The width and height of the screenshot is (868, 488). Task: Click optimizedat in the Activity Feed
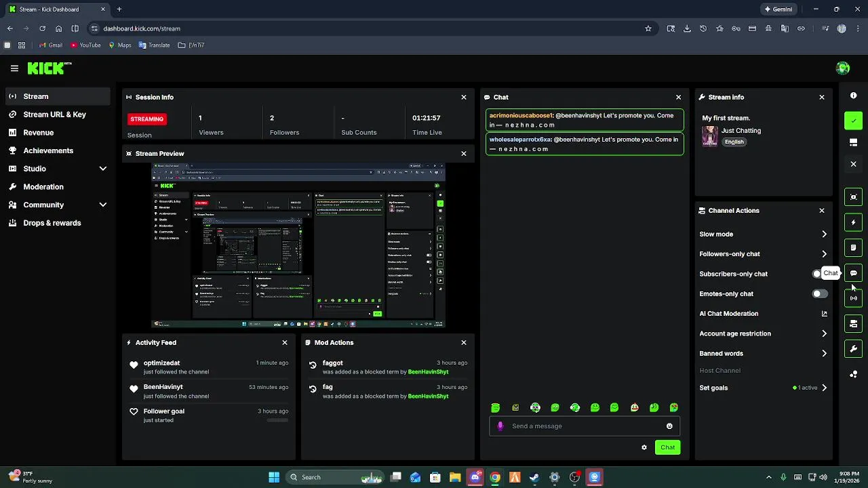click(161, 363)
